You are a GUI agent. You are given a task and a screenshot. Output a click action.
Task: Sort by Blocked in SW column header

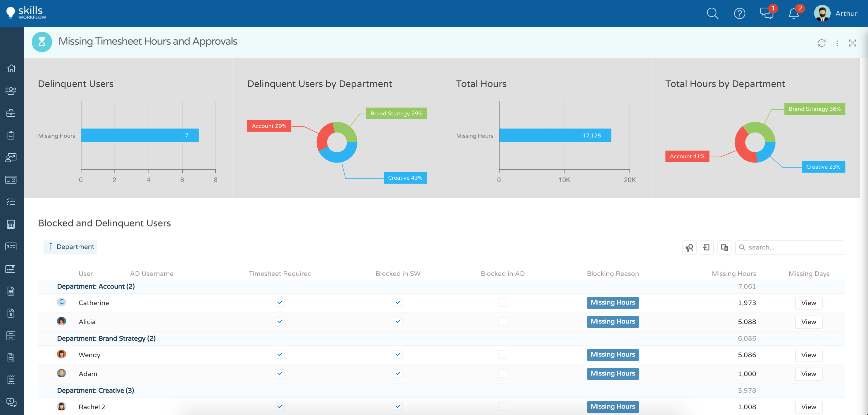point(398,274)
